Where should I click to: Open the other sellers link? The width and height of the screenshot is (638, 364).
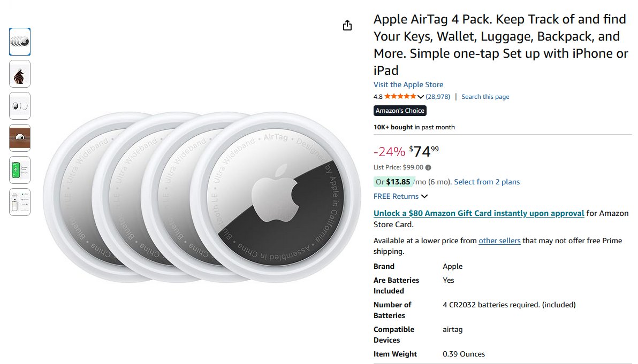[500, 241]
